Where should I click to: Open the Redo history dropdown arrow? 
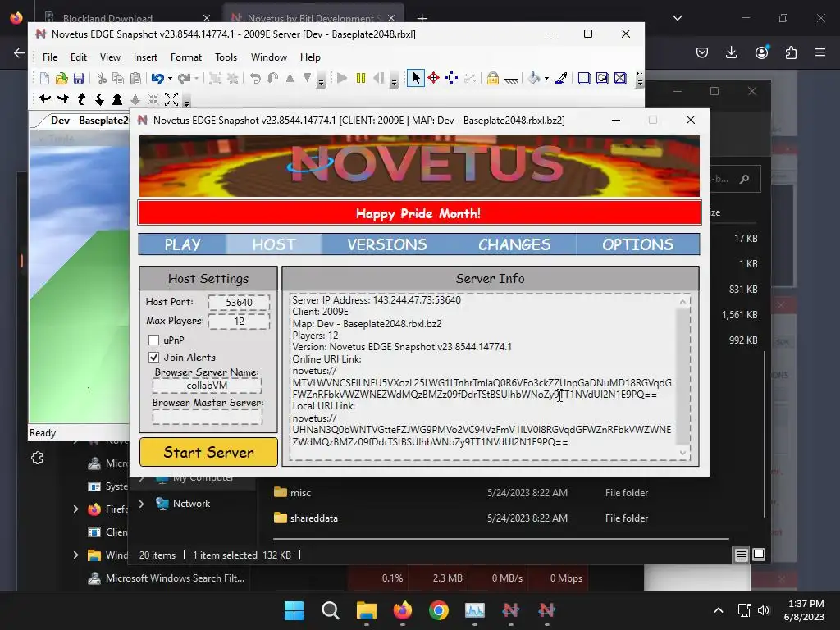pos(197,79)
